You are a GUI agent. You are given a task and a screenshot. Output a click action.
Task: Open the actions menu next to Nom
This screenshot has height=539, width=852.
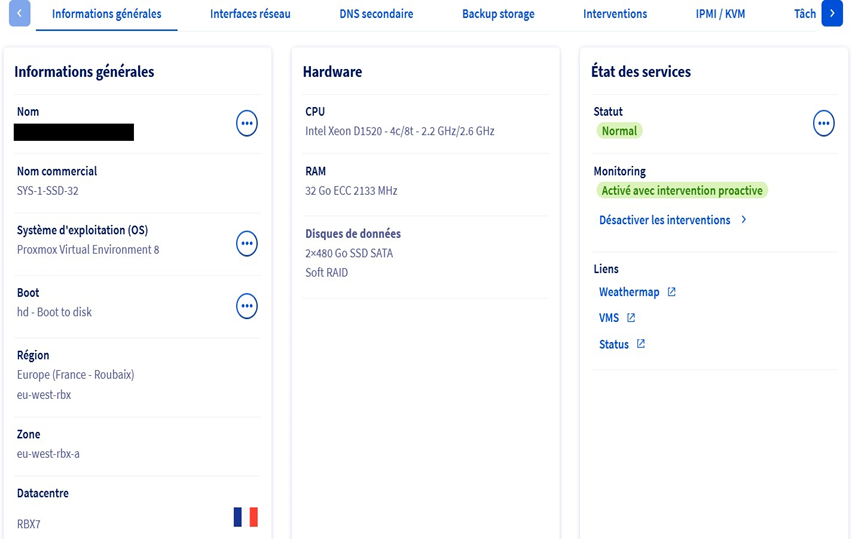coord(247,123)
